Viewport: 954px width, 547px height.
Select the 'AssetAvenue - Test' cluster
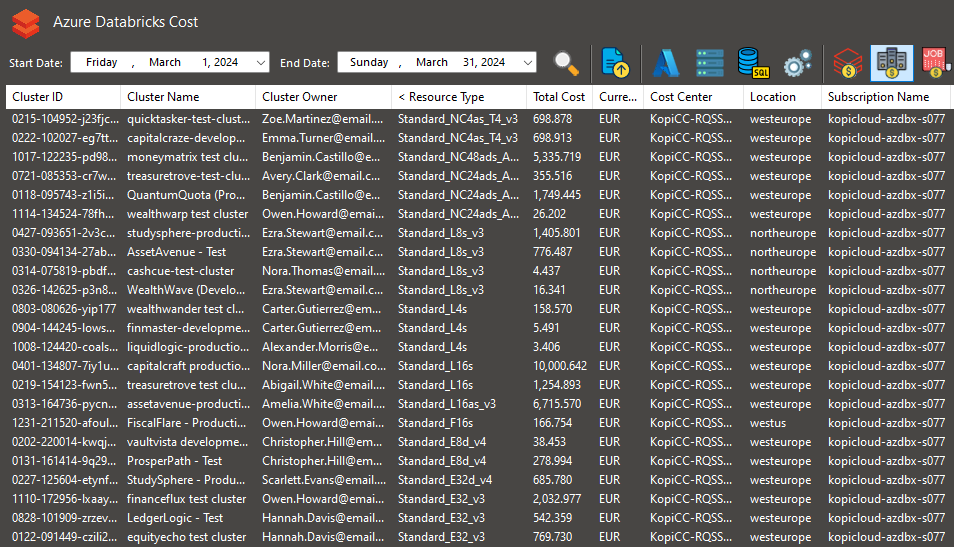coord(176,252)
